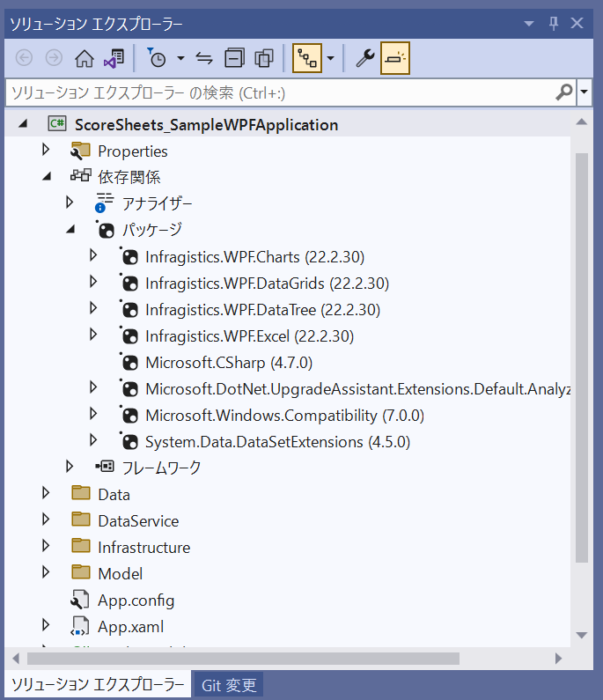Click the Microsoft.CSharp package icon
The width and height of the screenshot is (603, 700).
click(x=129, y=362)
